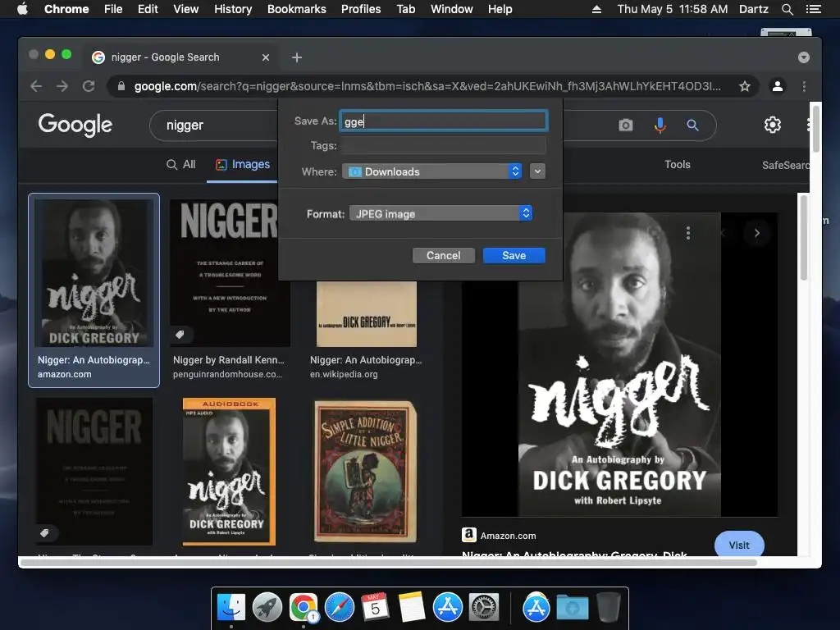The image size is (840, 630).
Task: Open Chrome's three-dot menu
Action: tap(804, 86)
